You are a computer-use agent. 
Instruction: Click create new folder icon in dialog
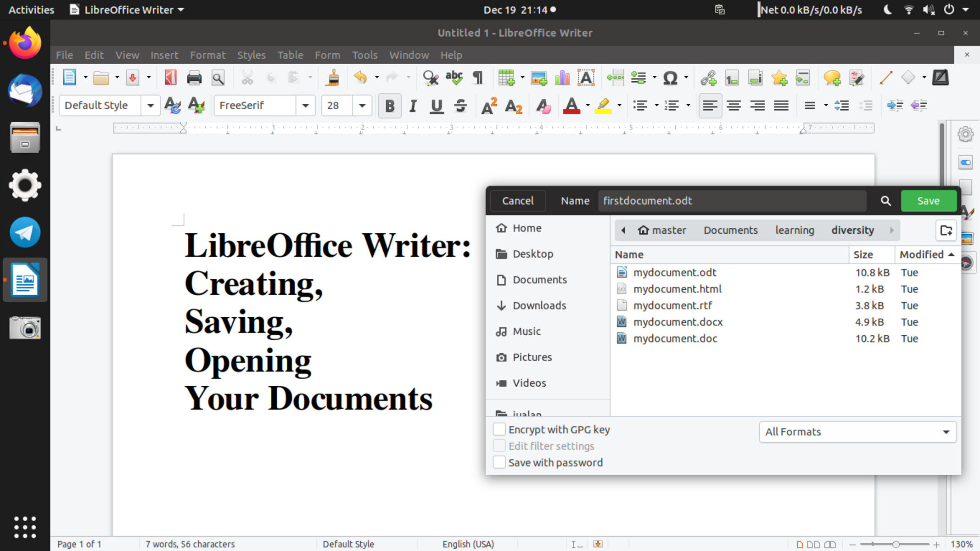click(x=946, y=230)
